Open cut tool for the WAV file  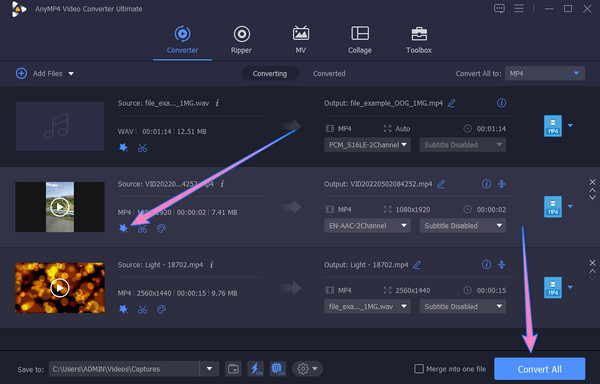coord(142,148)
